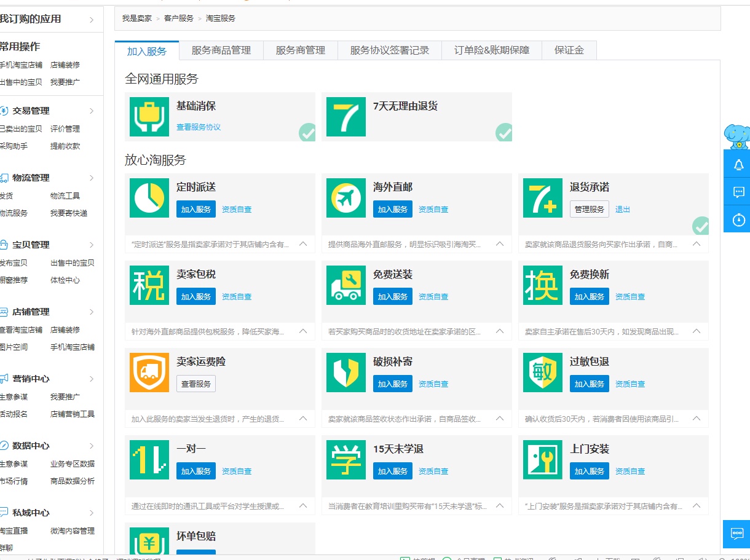Click 加入服务 button for 卖家包税

tap(196, 296)
